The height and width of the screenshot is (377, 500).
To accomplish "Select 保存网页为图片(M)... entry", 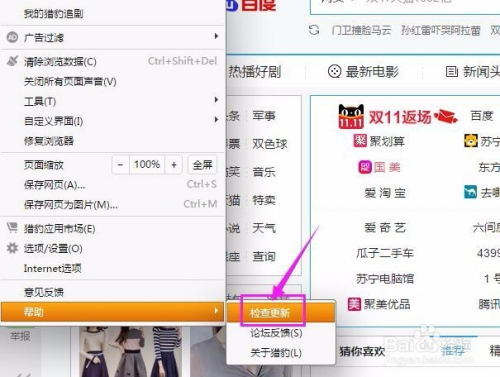I will 113,204.
